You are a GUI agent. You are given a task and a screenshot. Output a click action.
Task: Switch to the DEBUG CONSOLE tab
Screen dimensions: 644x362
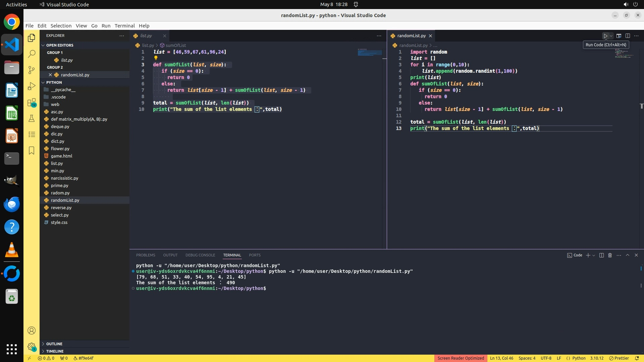pos(200,255)
